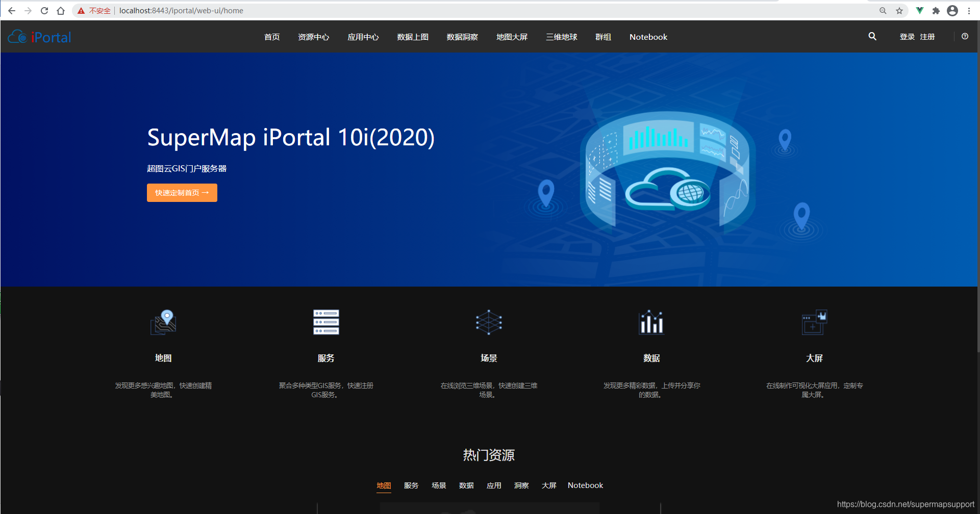The height and width of the screenshot is (514, 980).
Task: Go to 数据洞察 in navigation
Action: 462,37
